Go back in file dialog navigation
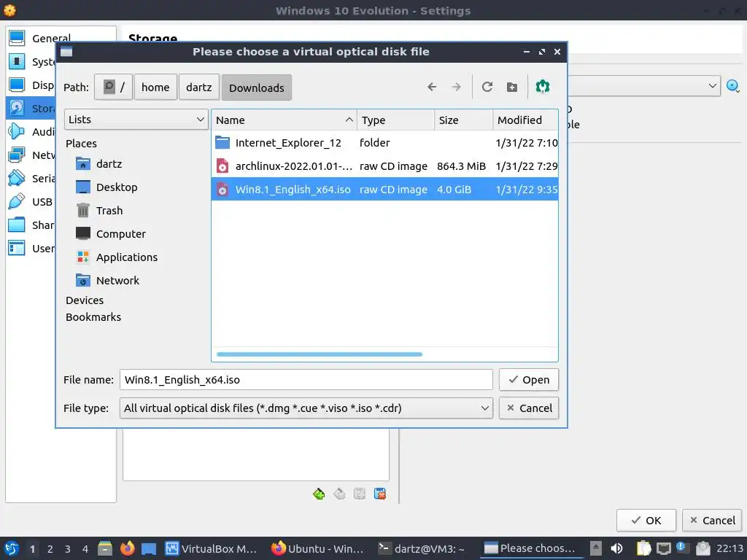747x560 pixels. 432,87
